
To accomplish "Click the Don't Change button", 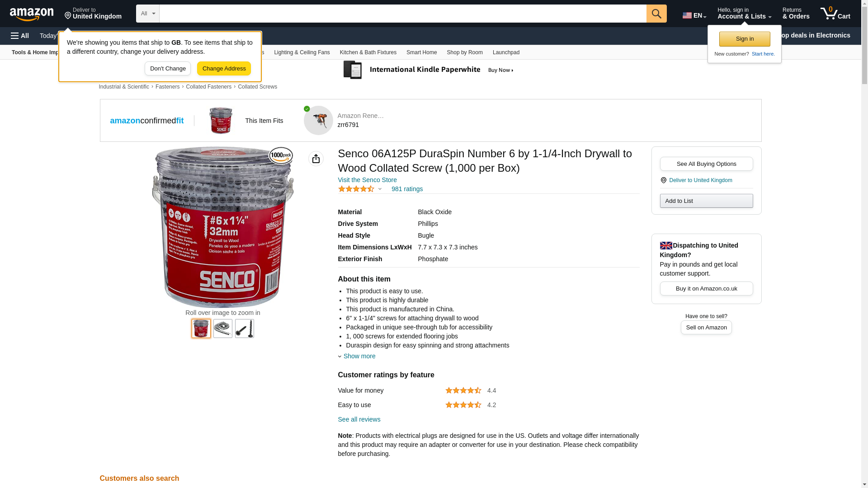I will click(x=168, y=69).
